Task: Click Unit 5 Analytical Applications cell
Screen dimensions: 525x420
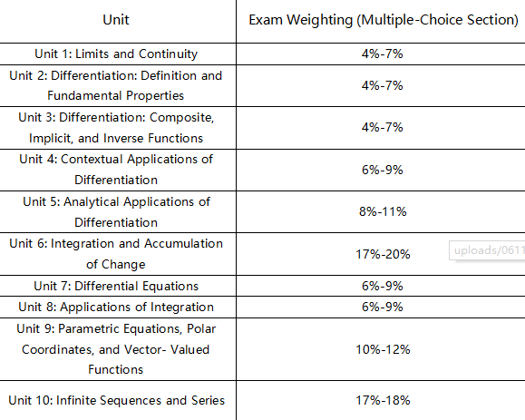Action: coord(116,212)
